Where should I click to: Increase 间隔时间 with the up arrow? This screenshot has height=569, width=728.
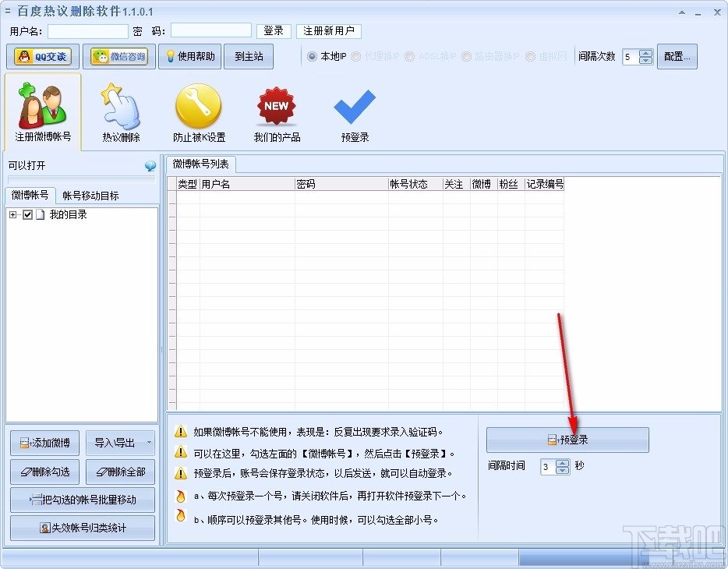pos(562,462)
